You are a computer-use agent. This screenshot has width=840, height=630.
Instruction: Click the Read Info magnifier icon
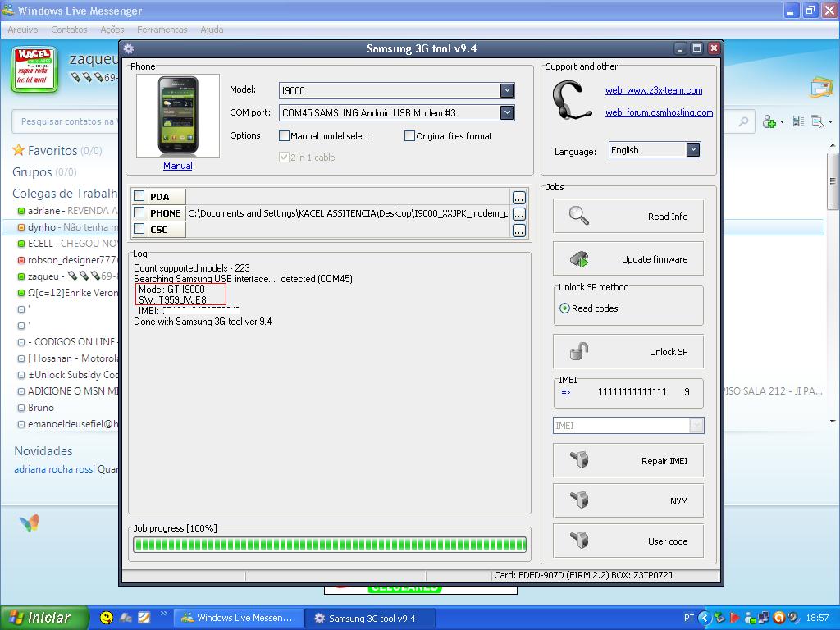point(578,216)
